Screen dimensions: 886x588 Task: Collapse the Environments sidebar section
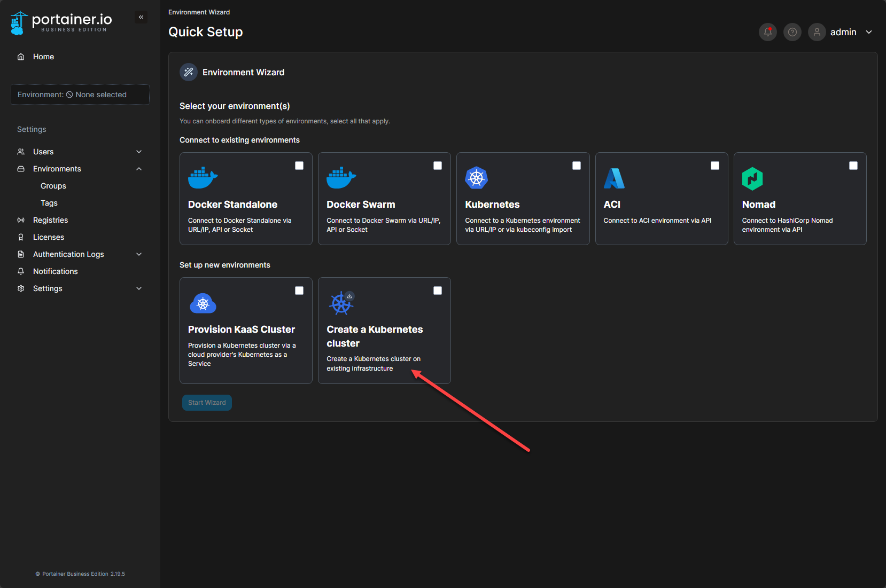coord(139,169)
